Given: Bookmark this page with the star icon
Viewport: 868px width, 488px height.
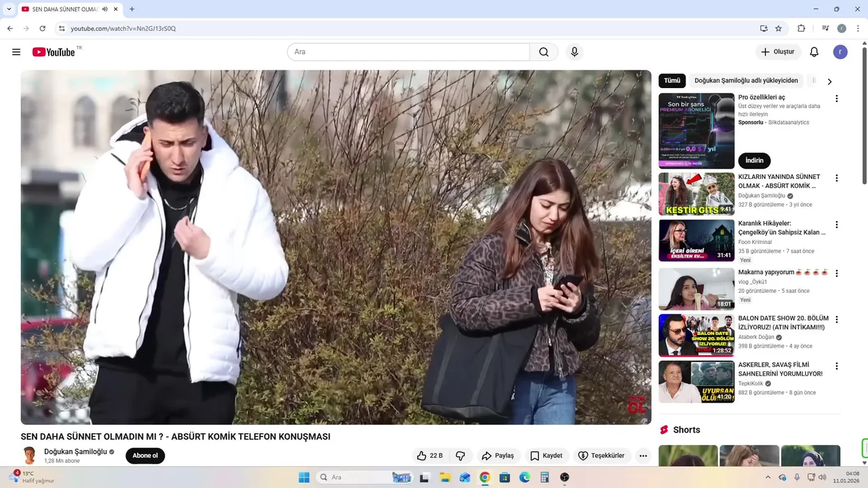Looking at the screenshot, I should [x=778, y=28].
